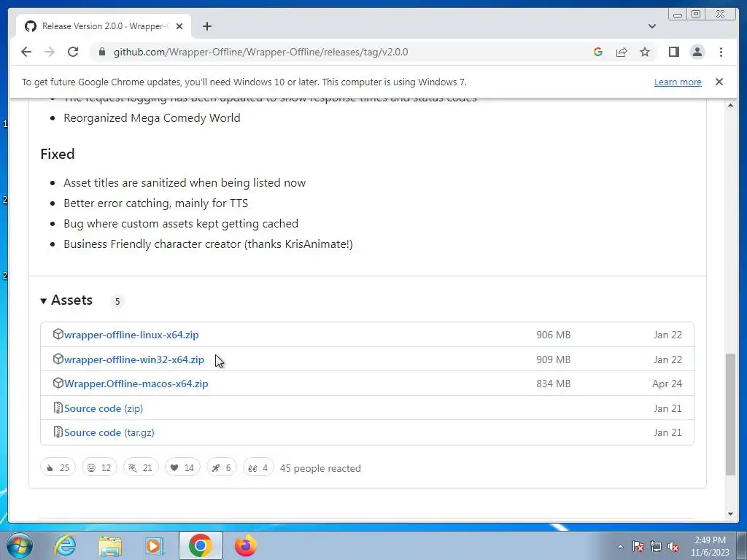This screenshot has height=560, width=747.
Task: Click the address bar URL
Action: coord(260,52)
